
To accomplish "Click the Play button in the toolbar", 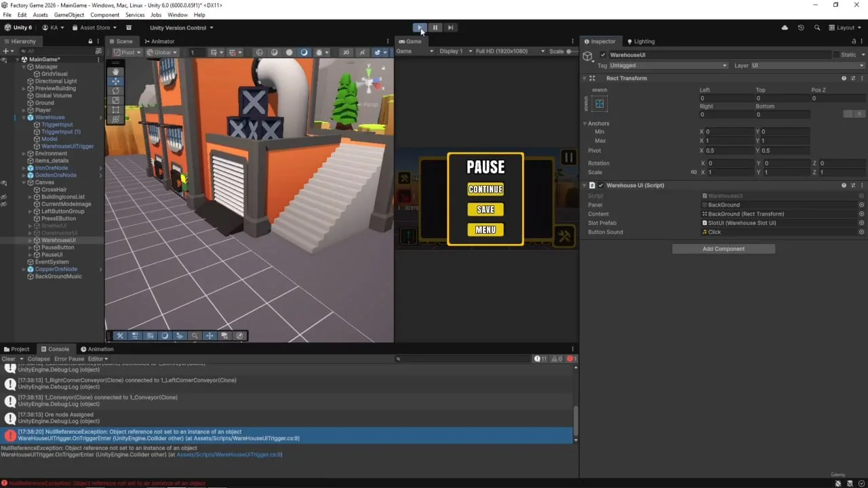I will click(x=420, y=28).
